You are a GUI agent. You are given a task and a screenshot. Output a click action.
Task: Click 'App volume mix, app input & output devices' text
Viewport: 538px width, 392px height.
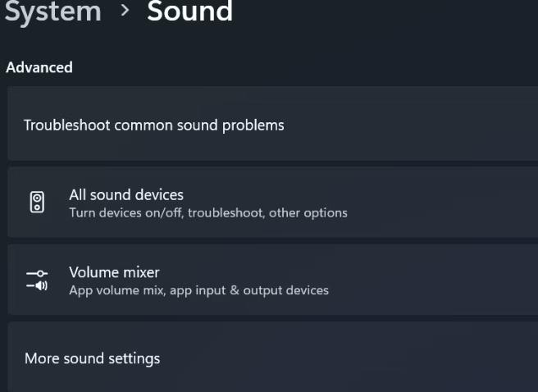(199, 290)
